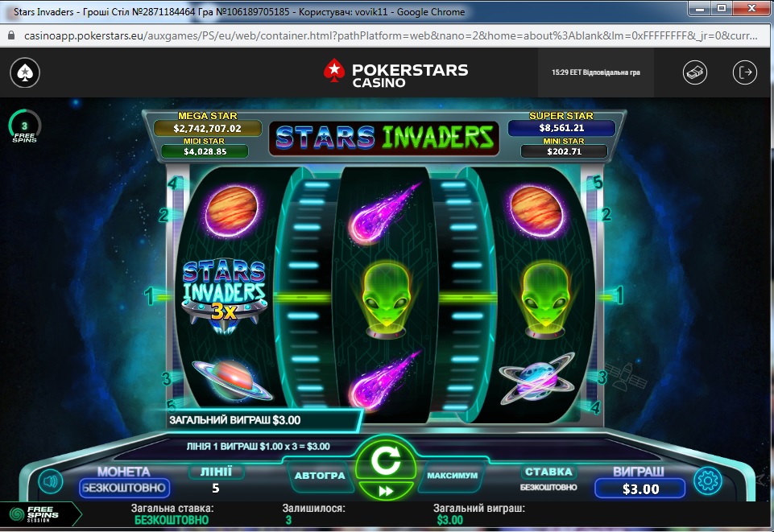The height and width of the screenshot is (532, 774).
Task: Select payline marker 5 right of reels
Action: pyautogui.click(x=598, y=183)
